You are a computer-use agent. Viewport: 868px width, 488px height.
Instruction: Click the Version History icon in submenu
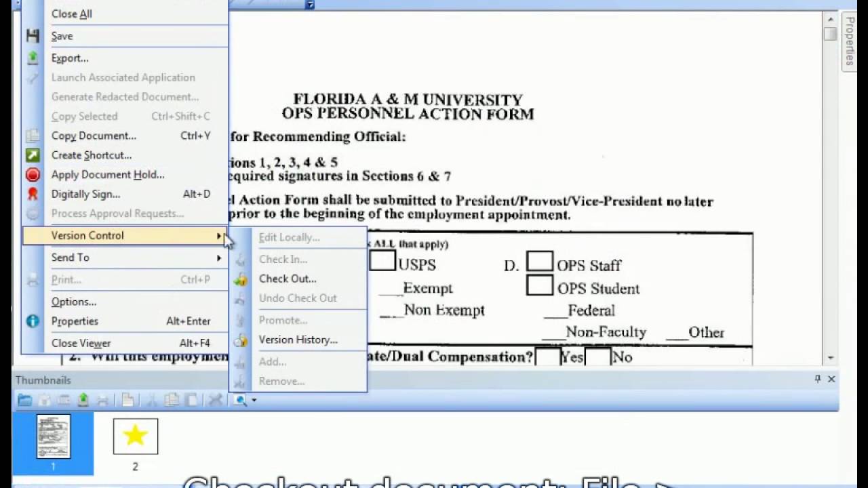coord(241,340)
